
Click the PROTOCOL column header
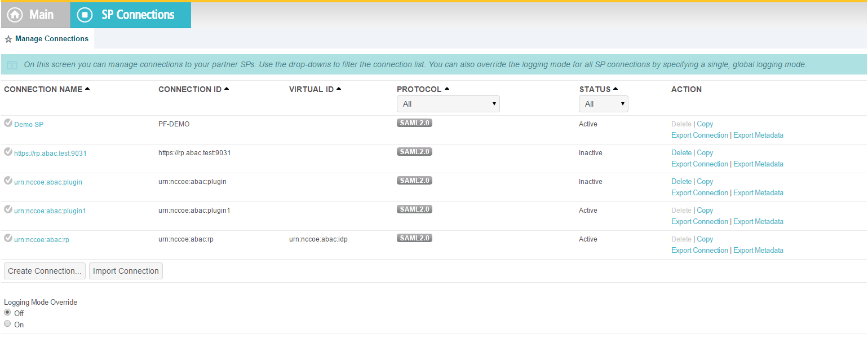pos(419,89)
